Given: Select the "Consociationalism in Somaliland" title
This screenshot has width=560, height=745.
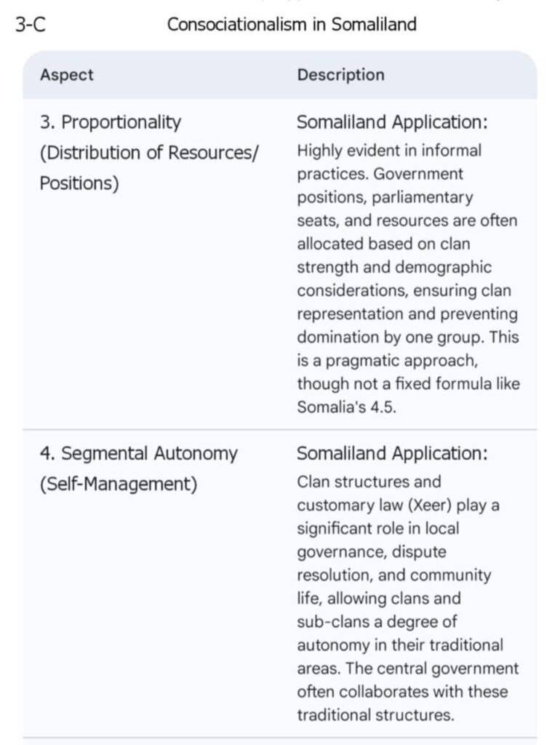Looking at the screenshot, I should (292, 24).
